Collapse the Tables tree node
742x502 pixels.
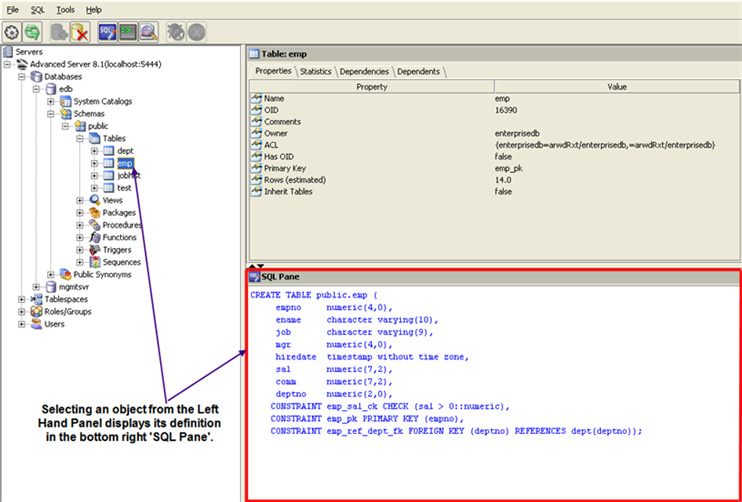click(80, 138)
